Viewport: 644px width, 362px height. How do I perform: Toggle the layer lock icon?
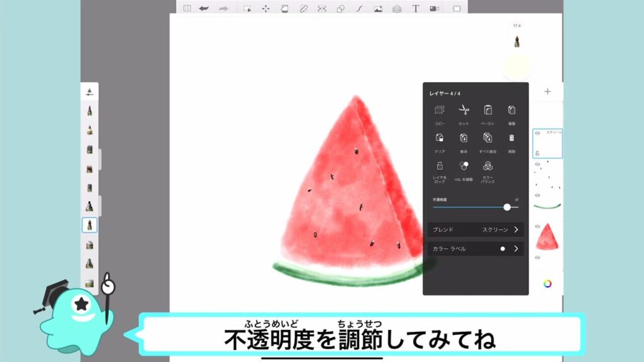(440, 167)
